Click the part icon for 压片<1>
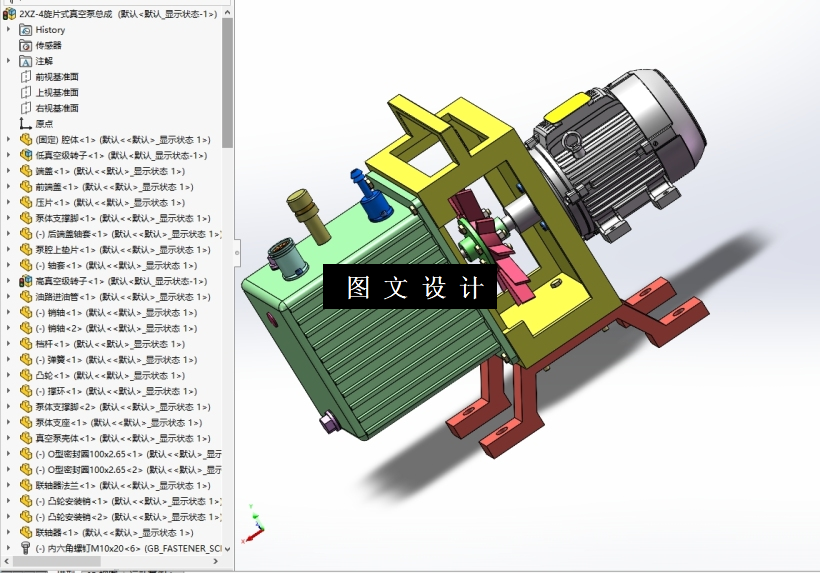This screenshot has width=820, height=573. (x=26, y=202)
